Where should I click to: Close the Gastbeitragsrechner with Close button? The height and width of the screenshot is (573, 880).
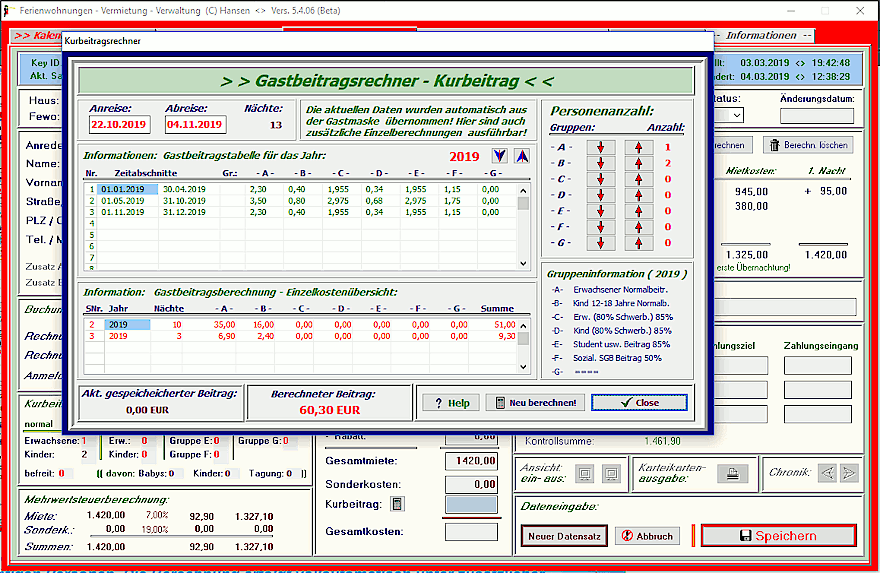[639, 402]
